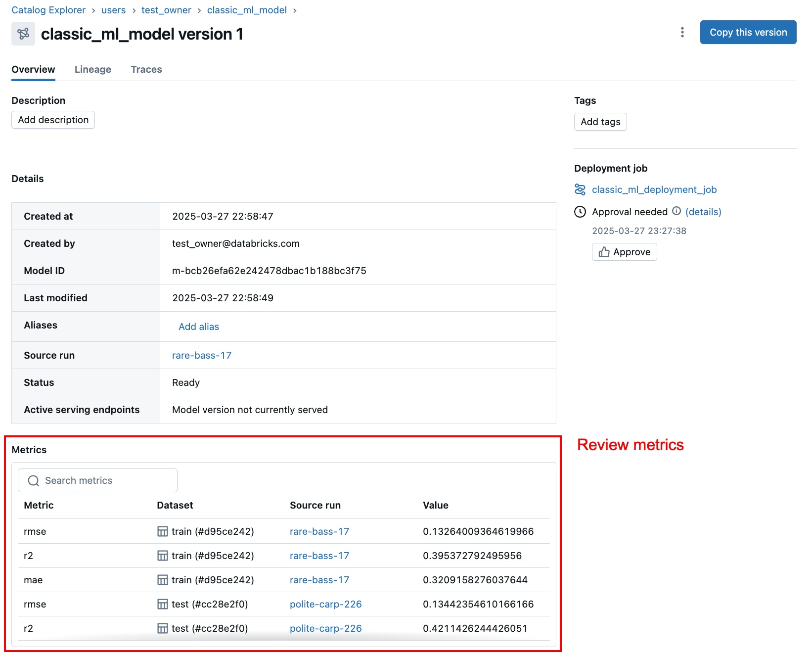Open the Traces tab

click(x=146, y=69)
